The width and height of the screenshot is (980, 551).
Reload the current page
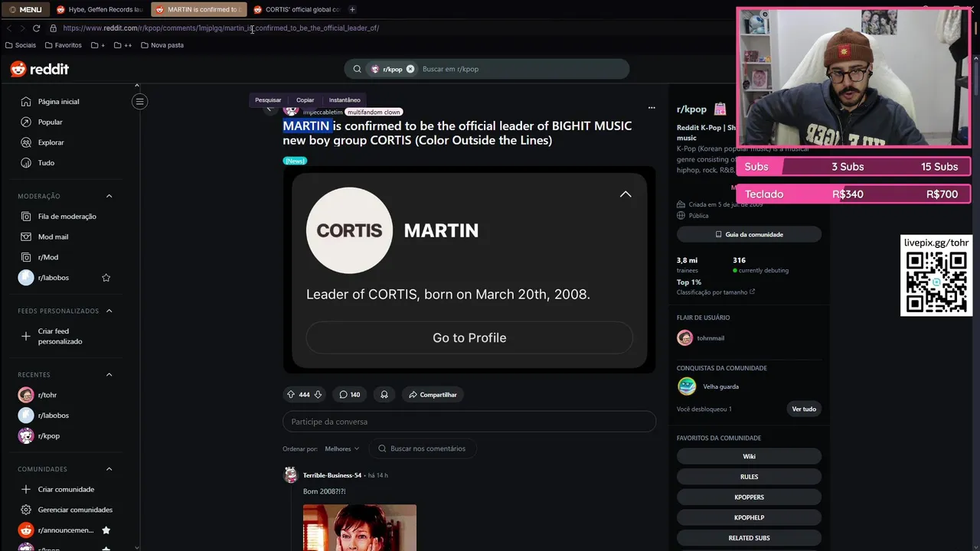click(x=36, y=28)
